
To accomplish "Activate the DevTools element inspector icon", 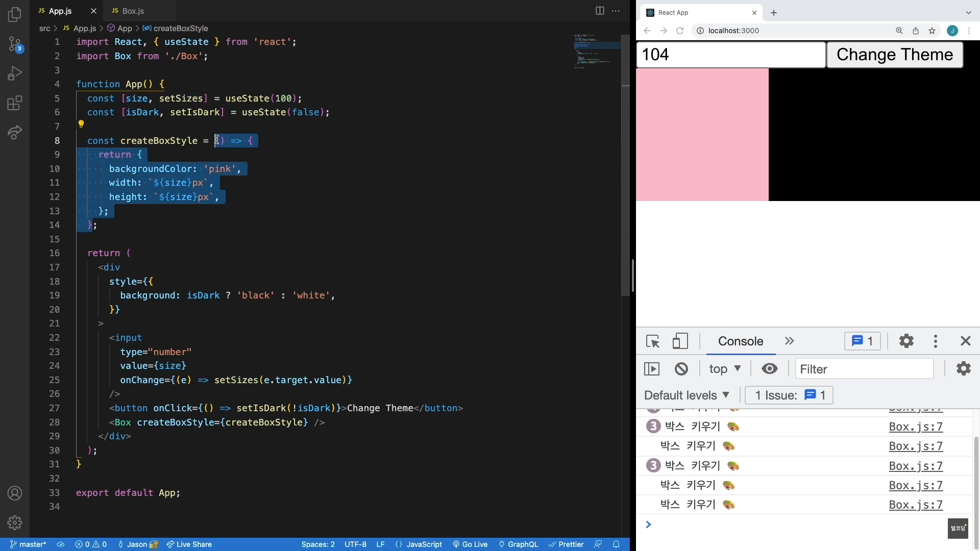I will [x=653, y=341].
